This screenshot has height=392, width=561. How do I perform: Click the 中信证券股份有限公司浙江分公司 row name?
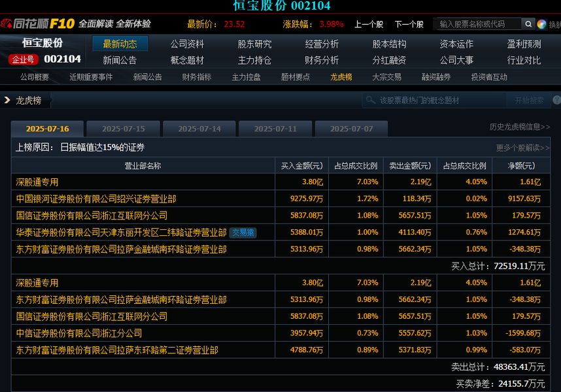point(79,333)
